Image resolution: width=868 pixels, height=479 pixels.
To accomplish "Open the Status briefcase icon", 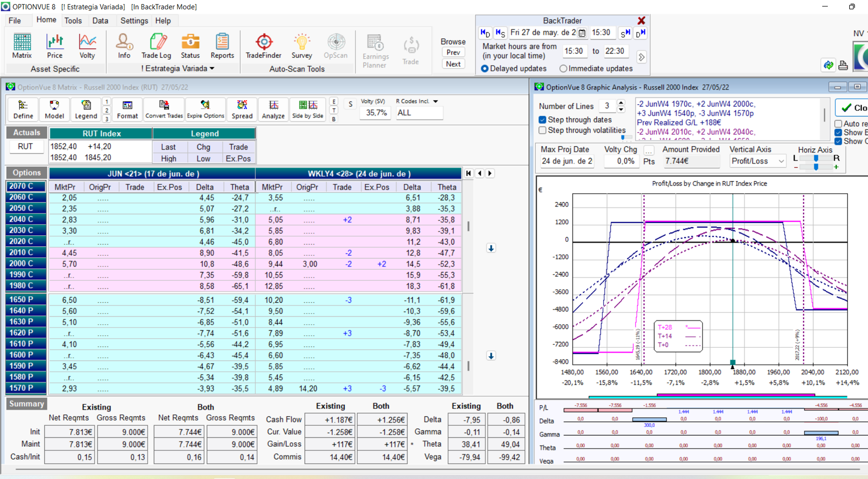I will coord(190,46).
